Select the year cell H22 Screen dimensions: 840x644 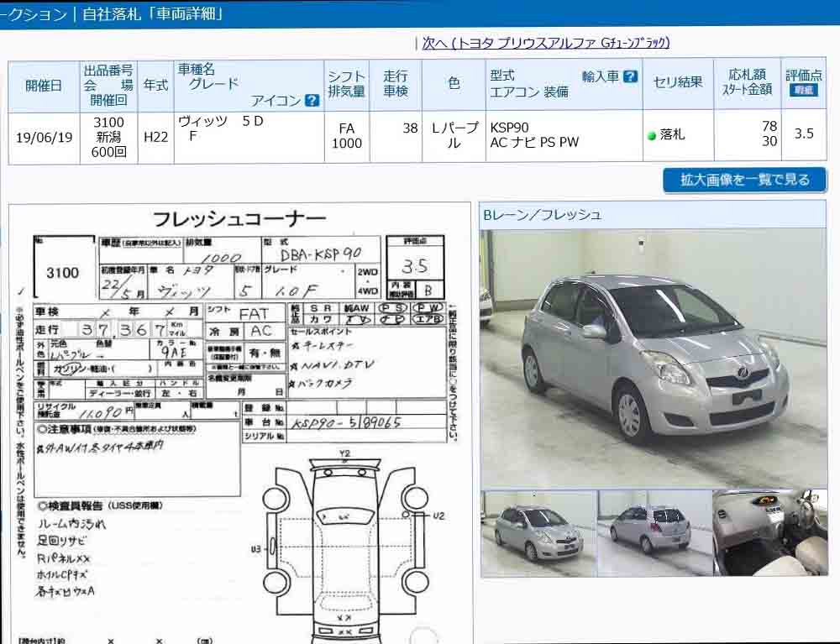pos(156,137)
